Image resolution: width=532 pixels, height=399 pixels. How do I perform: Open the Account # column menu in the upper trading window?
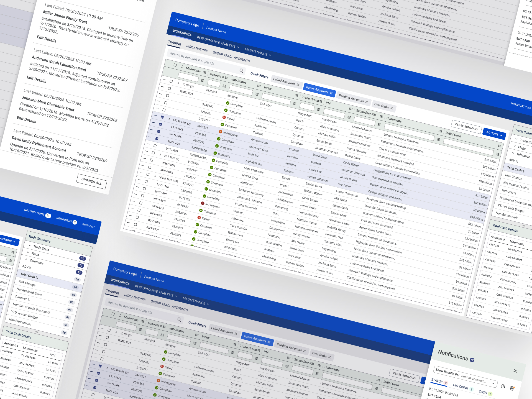(226, 78)
